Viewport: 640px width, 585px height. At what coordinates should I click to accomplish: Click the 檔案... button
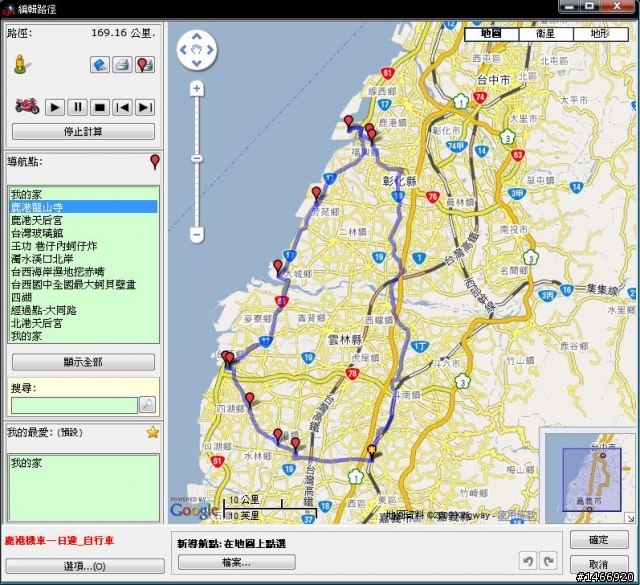click(x=237, y=562)
